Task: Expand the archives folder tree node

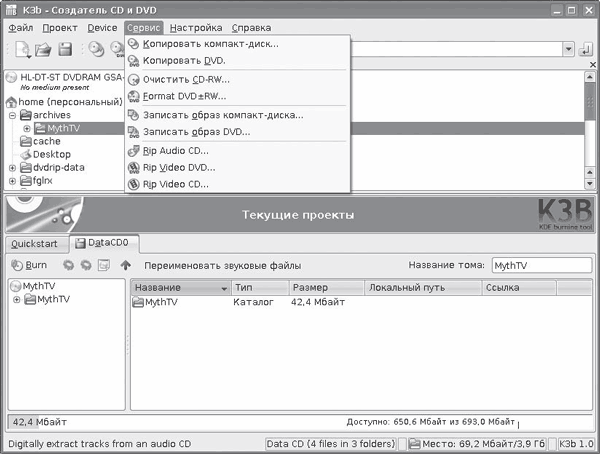Action: pos(12,115)
